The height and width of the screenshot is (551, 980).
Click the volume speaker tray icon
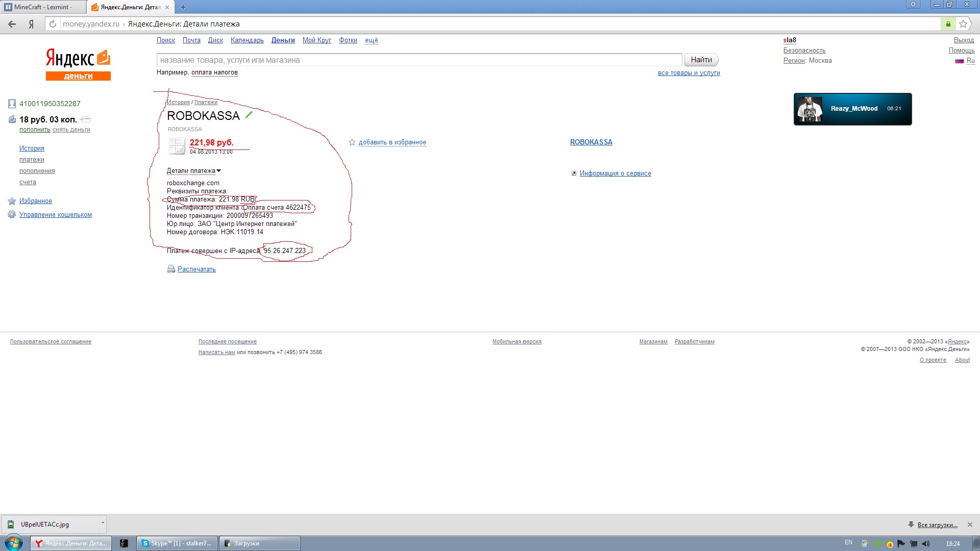[x=926, y=544]
